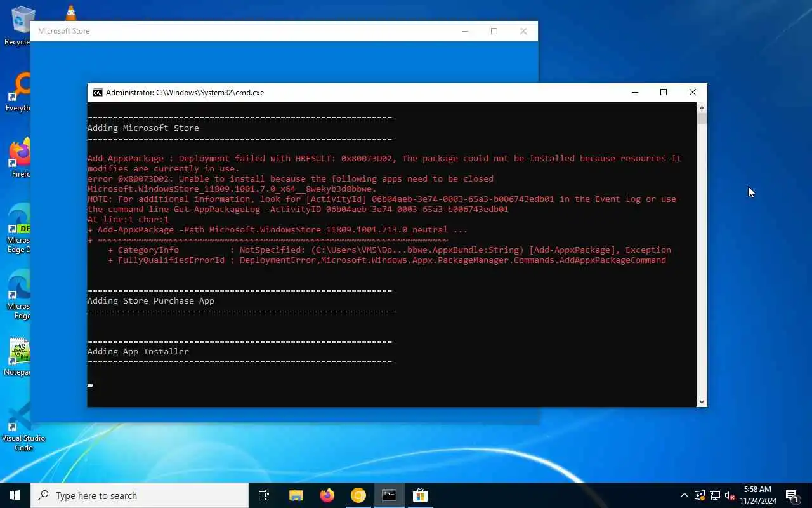Click the '+ CategoryInfo' error detail line
Image resolution: width=812 pixels, height=508 pixels.
point(390,250)
